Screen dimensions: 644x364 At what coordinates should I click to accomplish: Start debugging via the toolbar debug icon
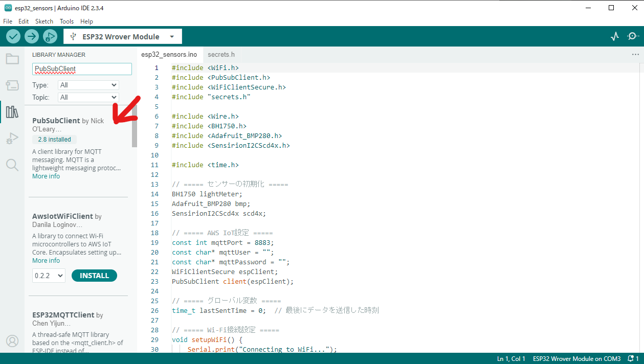point(50,36)
